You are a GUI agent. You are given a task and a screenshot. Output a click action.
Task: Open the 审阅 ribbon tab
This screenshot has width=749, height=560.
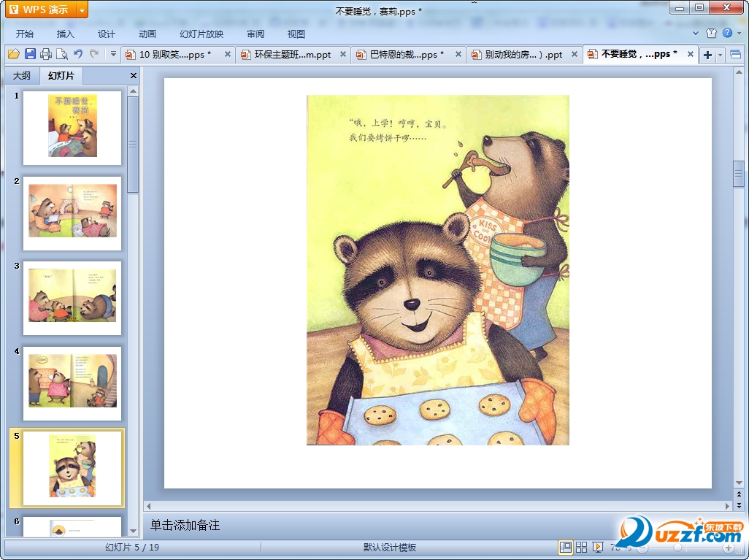[x=255, y=34]
